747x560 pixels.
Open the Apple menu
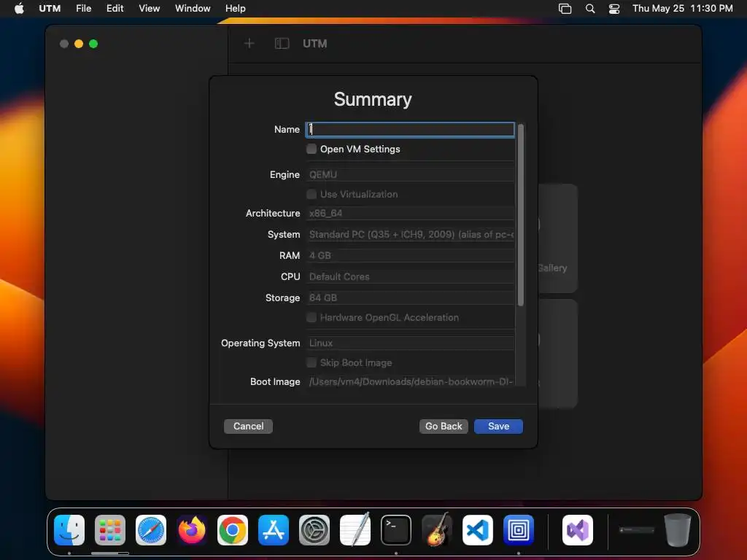click(19, 8)
